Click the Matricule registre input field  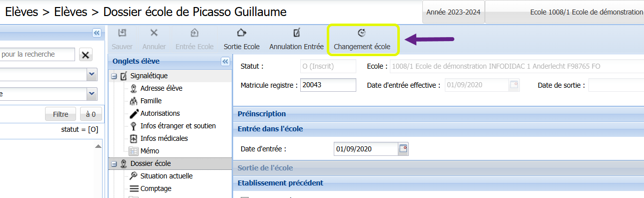click(328, 85)
